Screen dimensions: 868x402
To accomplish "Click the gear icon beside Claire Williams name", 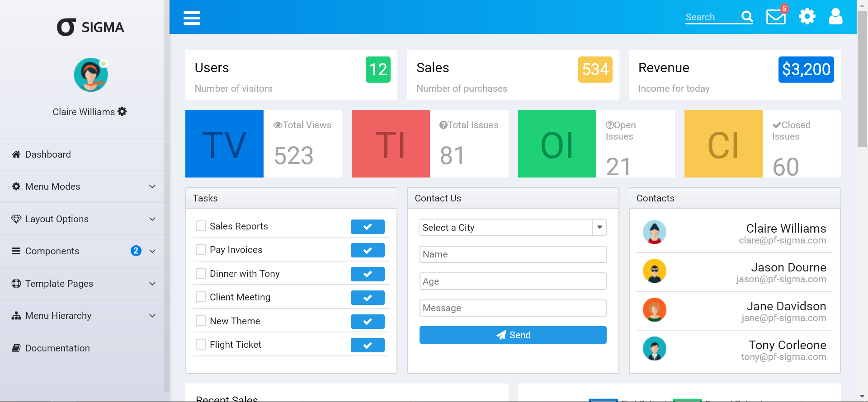I will coord(122,111).
